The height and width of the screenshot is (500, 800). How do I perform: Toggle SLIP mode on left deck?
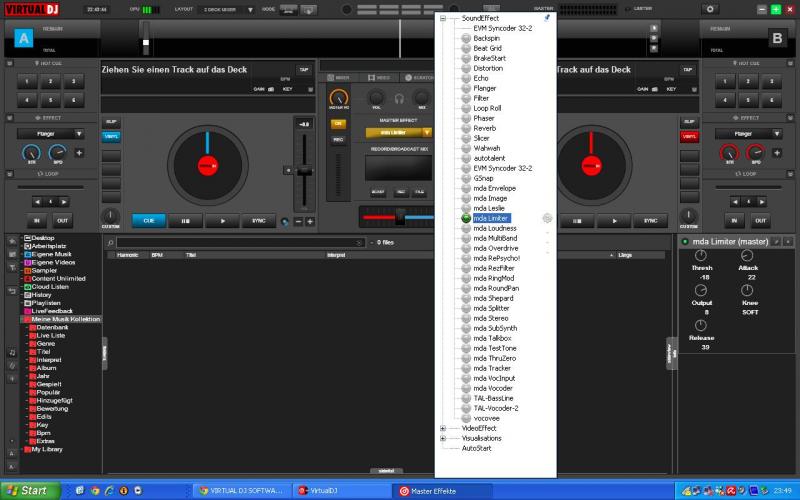click(111, 122)
